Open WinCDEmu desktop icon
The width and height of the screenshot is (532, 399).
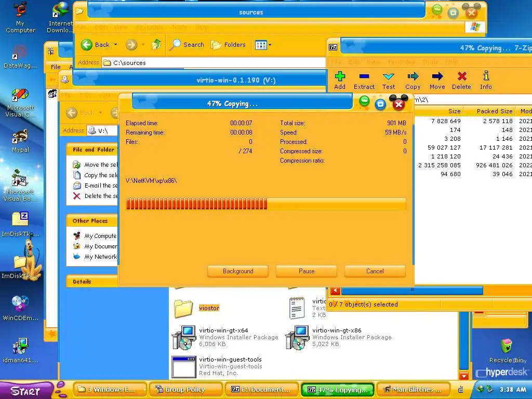point(20,308)
